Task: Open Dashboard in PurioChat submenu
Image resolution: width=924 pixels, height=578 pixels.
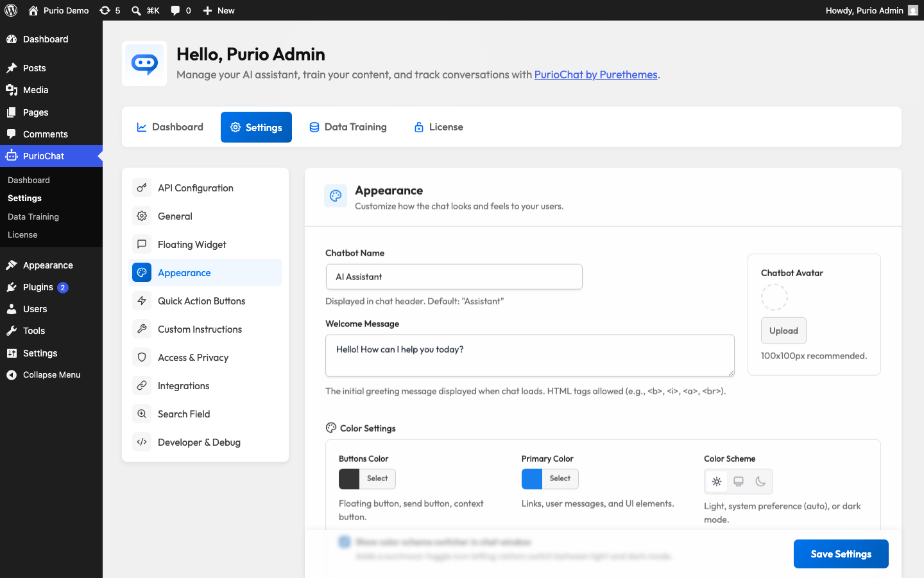Action: click(29, 180)
